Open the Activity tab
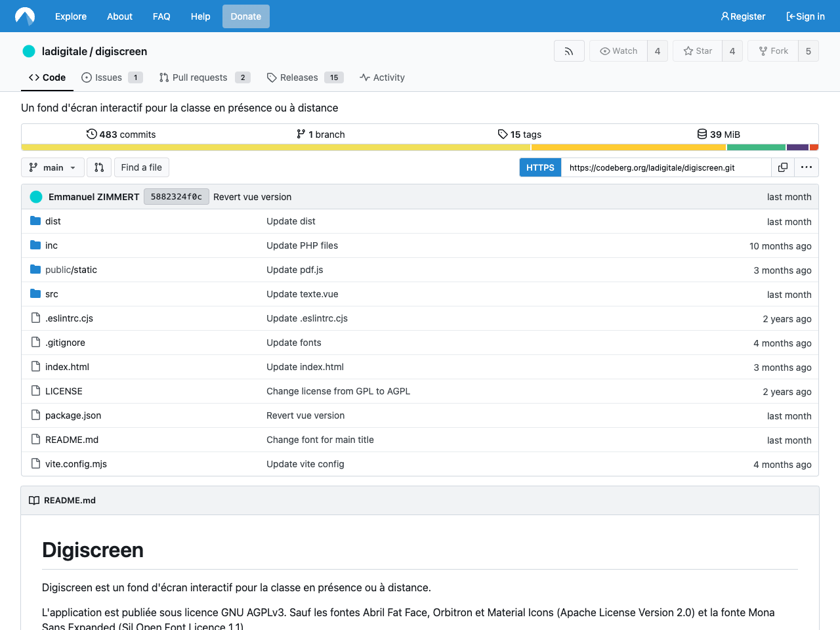840x630 pixels. [382, 77]
